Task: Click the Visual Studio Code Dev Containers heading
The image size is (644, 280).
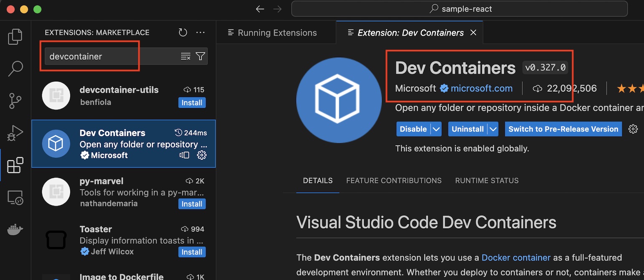Action: click(426, 222)
